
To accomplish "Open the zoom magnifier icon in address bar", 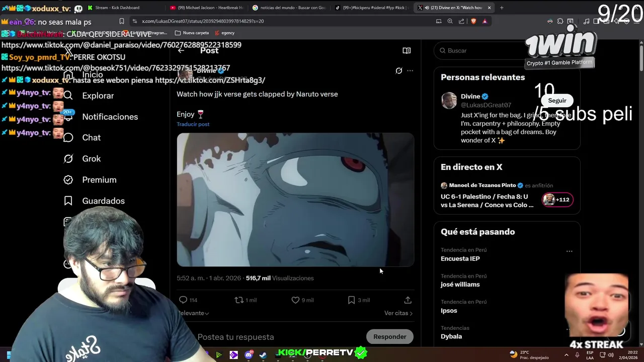I will [x=450, y=21].
